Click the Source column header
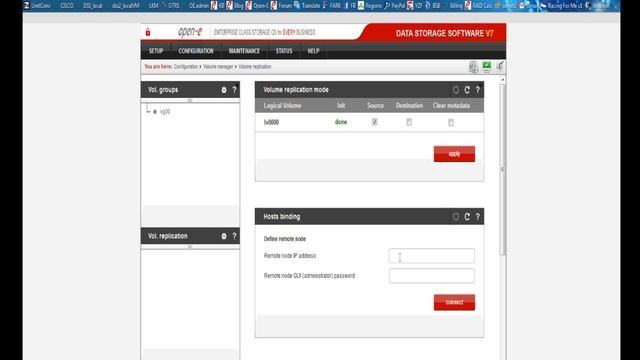 click(x=376, y=106)
